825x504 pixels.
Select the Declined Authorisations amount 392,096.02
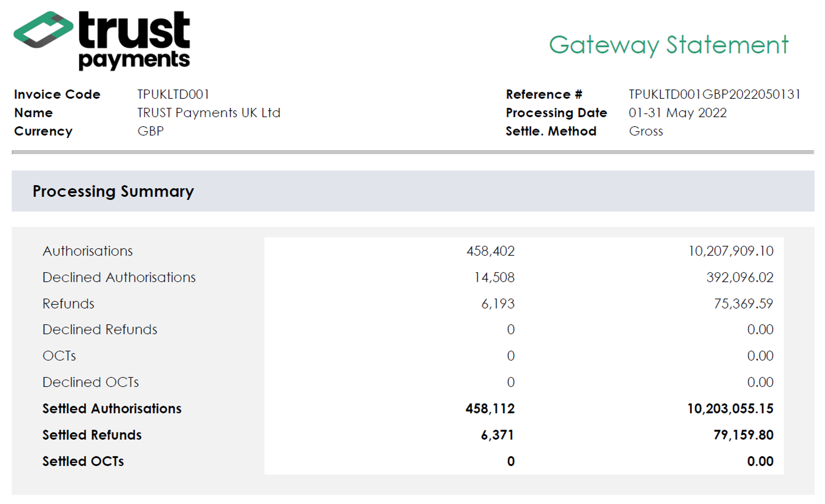[x=740, y=278]
